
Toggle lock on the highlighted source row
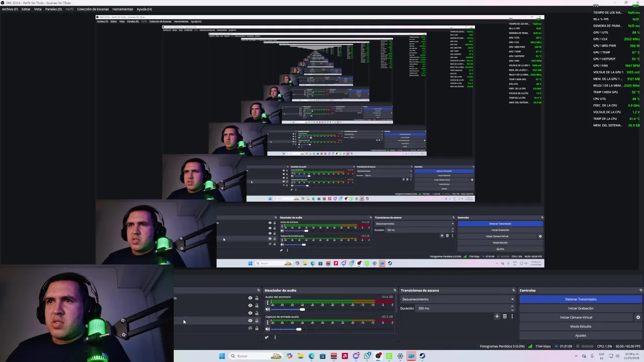click(257, 320)
